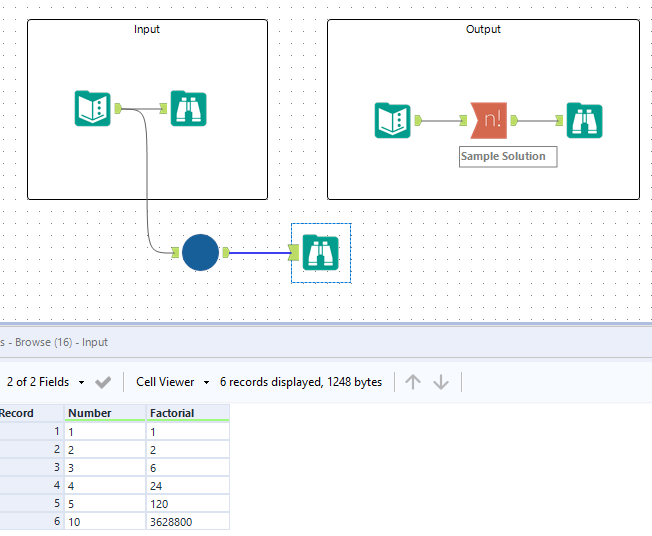Go to next record with down arrow
The image size is (652, 536).
441,382
